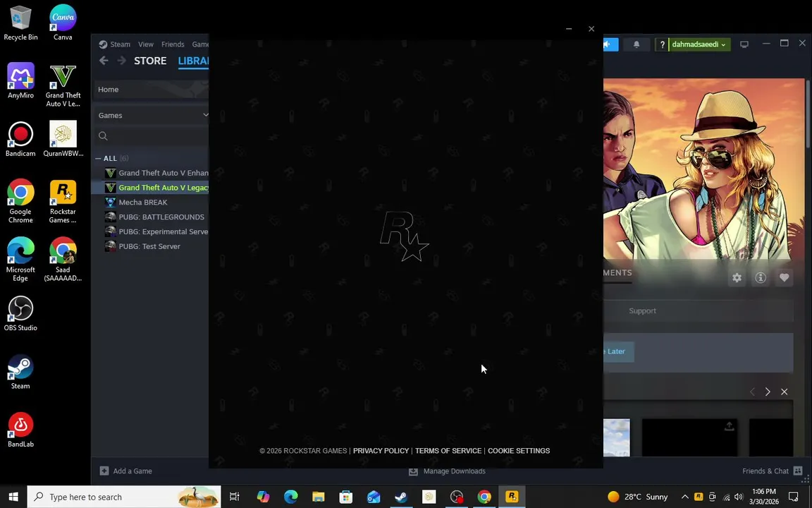
Task: Open Friends menu in Steam
Action: click(173, 44)
